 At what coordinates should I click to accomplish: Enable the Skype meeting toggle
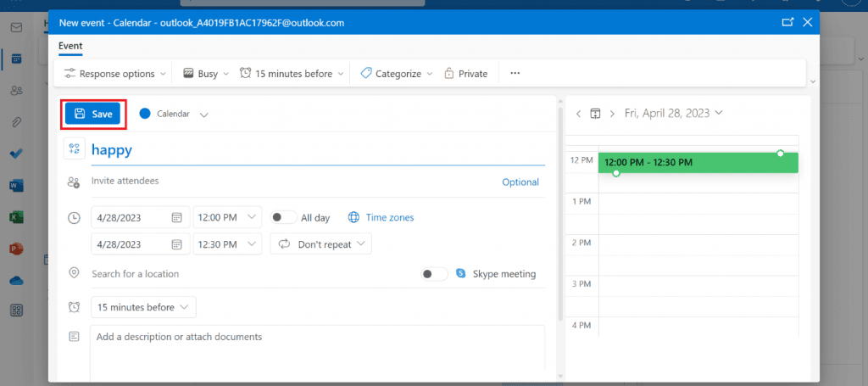click(x=435, y=274)
